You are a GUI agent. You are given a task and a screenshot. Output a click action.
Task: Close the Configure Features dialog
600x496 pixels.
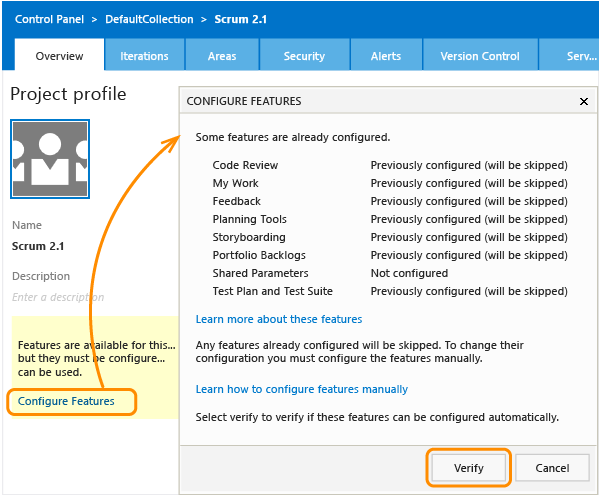pyautogui.click(x=584, y=101)
